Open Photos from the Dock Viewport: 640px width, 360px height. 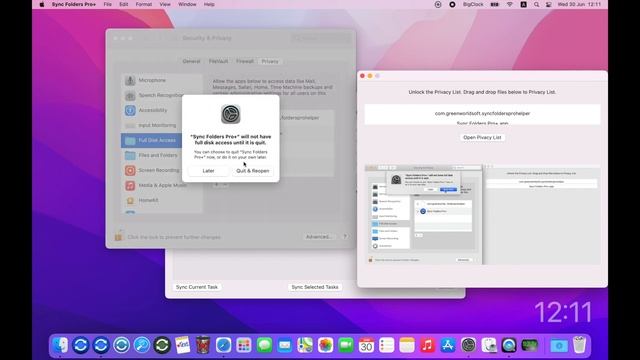coord(325,345)
